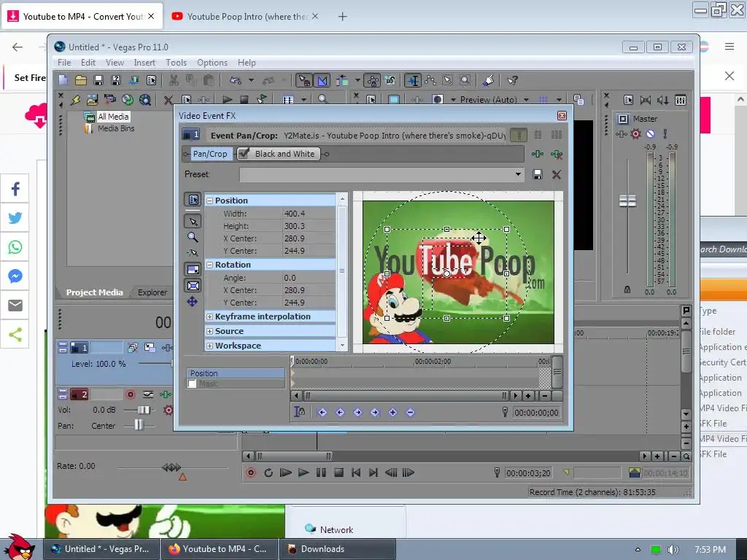Viewport: 747px width, 560px height.
Task: Click the Remove Selected Plug-In icon
Action: 556,154
